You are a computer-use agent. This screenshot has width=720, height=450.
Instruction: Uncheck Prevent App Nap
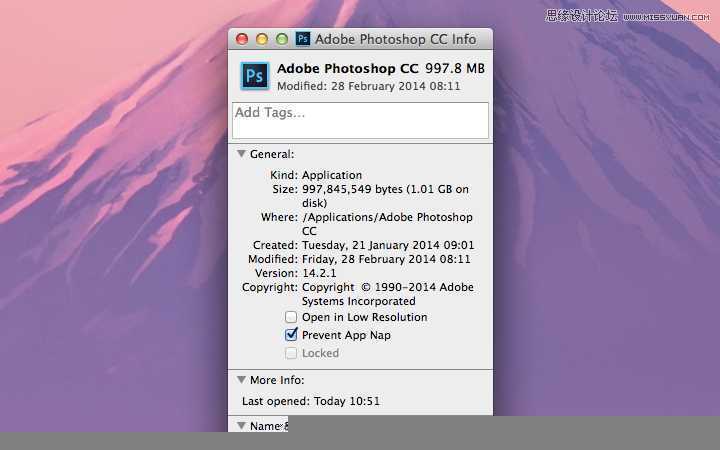click(291, 335)
